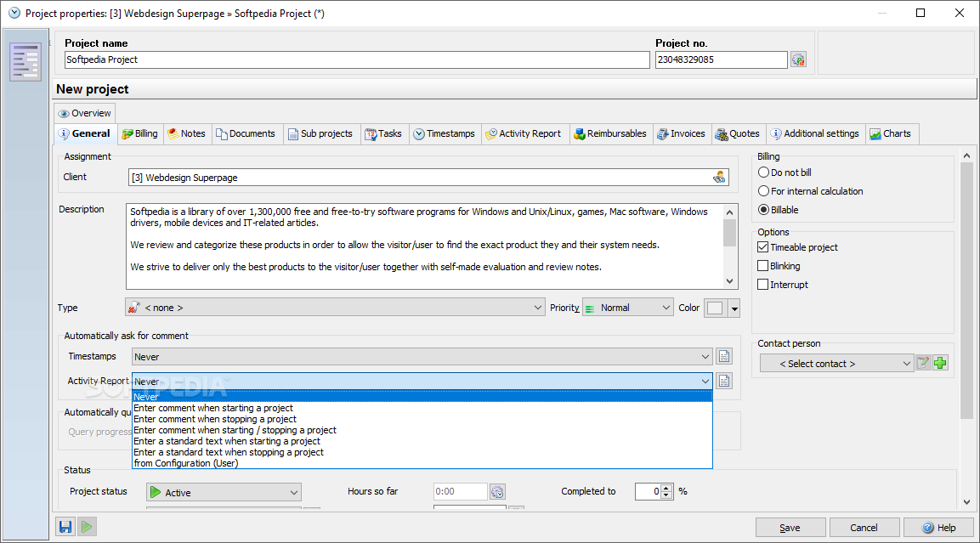View the Charts tab
This screenshot has width=980, height=543.
click(x=891, y=133)
